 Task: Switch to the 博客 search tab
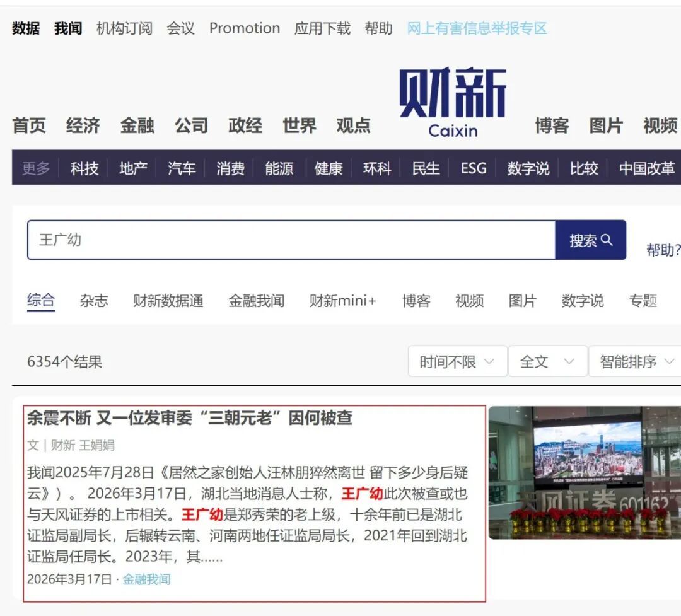pyautogui.click(x=416, y=301)
